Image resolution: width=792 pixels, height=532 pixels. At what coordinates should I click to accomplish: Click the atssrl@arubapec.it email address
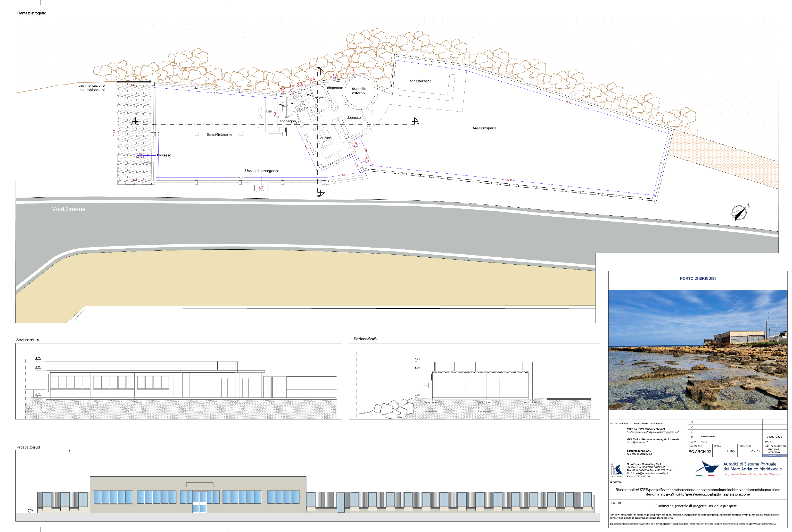coord(638,442)
